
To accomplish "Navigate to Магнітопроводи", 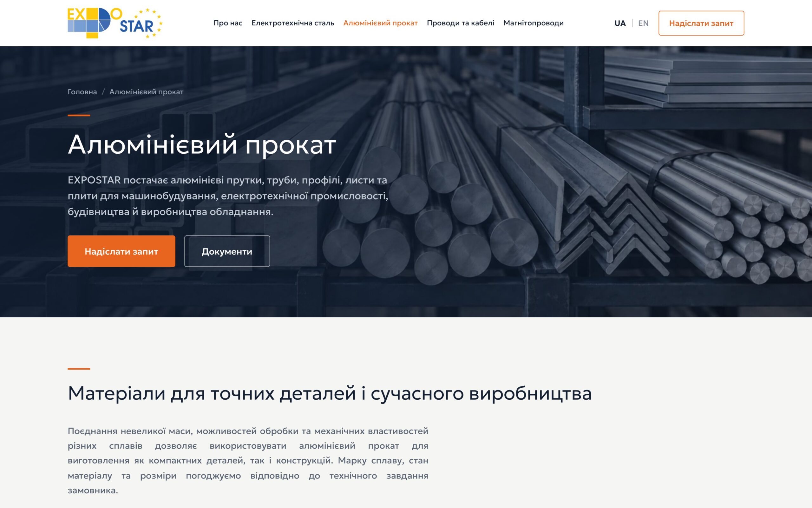I will (x=534, y=23).
